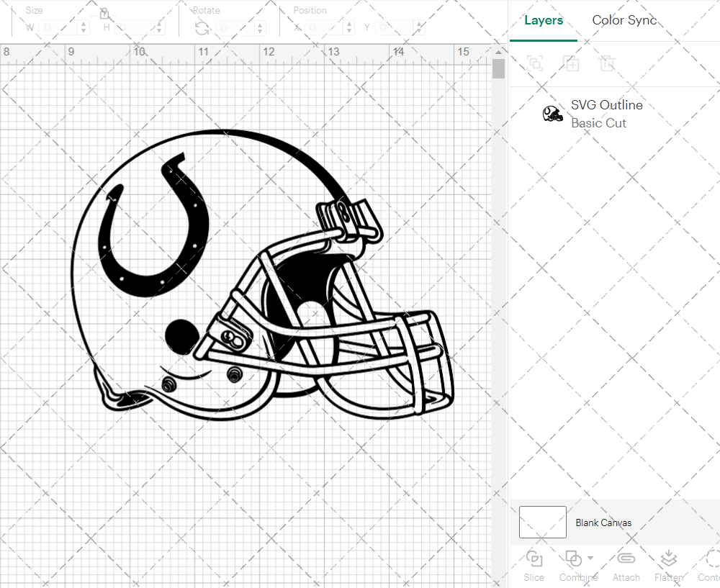The height and width of the screenshot is (588, 720).
Task: Click the Blank Canvas color swatch
Action: coord(542,523)
